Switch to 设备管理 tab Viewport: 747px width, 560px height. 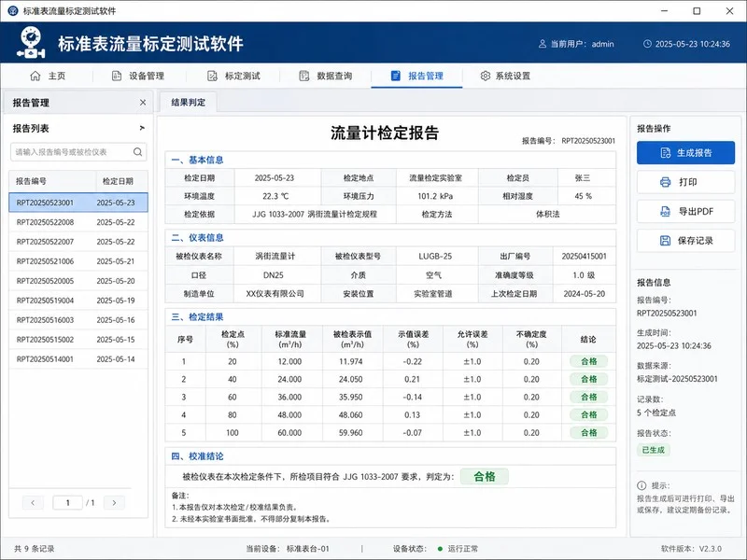137,76
